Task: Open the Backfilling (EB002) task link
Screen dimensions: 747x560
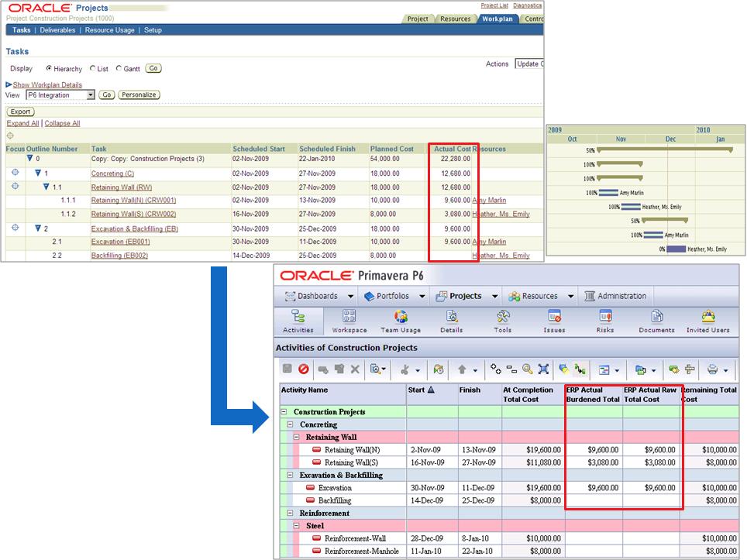Action: [119, 256]
